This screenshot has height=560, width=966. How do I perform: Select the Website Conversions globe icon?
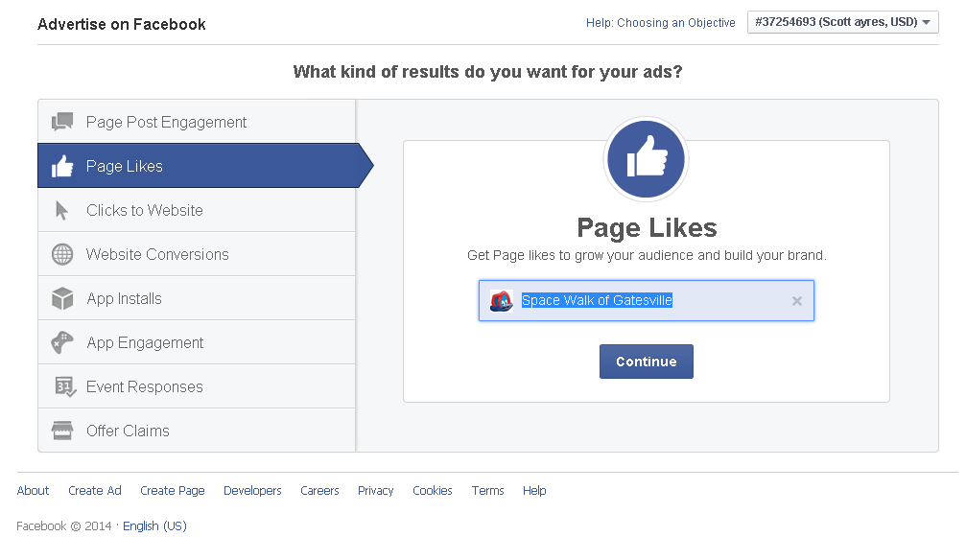coord(61,253)
